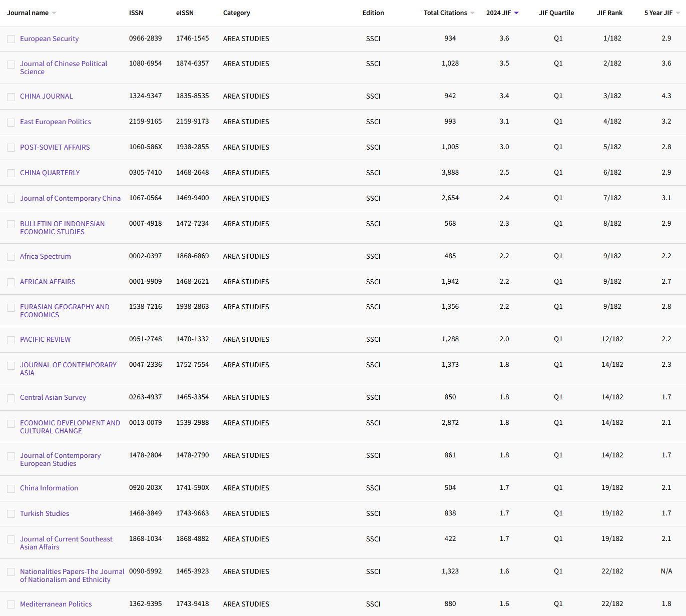Open Turkish Studies link
This screenshot has width=686, height=616.
pyautogui.click(x=45, y=513)
